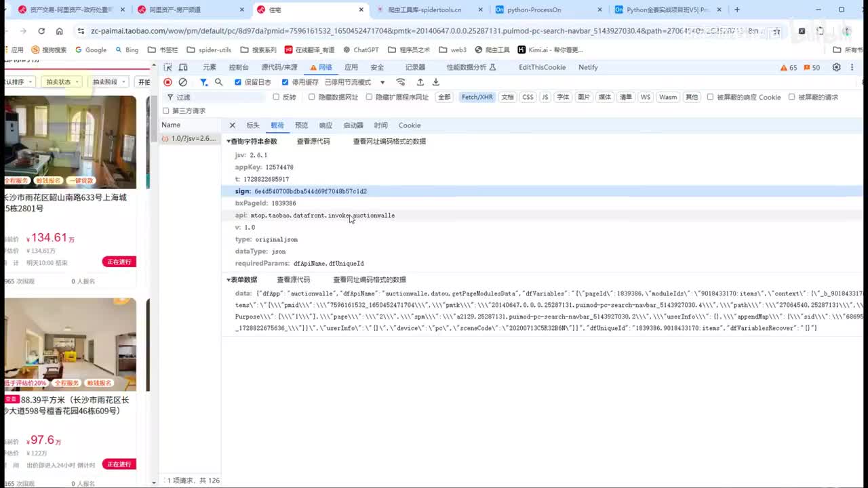
Task: Open DevTools more options menu
Action: 851,67
